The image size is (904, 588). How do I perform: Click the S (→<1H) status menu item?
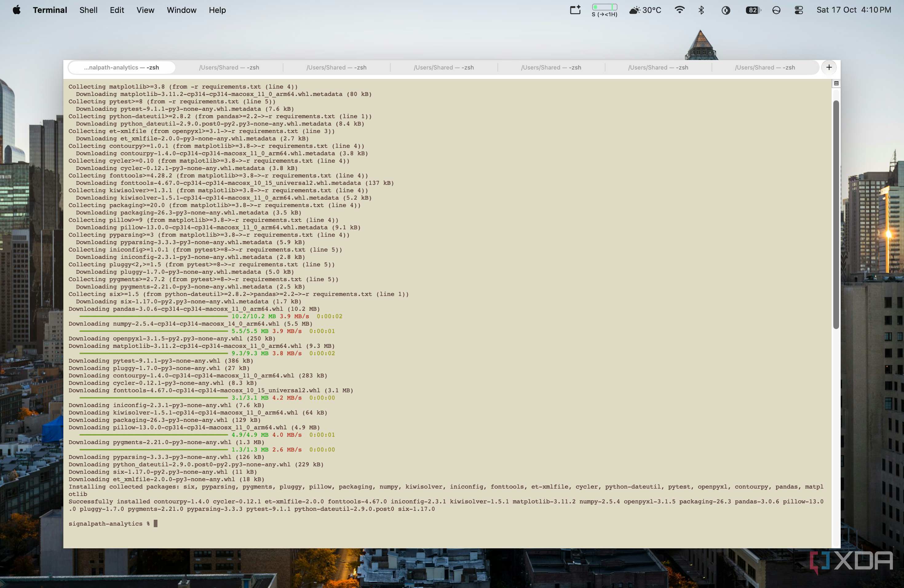(605, 10)
